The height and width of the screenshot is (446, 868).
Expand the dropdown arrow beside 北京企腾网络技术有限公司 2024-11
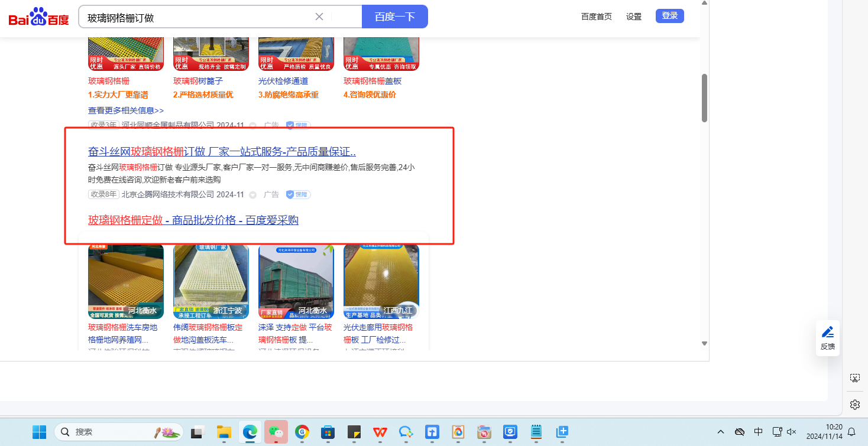tap(253, 195)
